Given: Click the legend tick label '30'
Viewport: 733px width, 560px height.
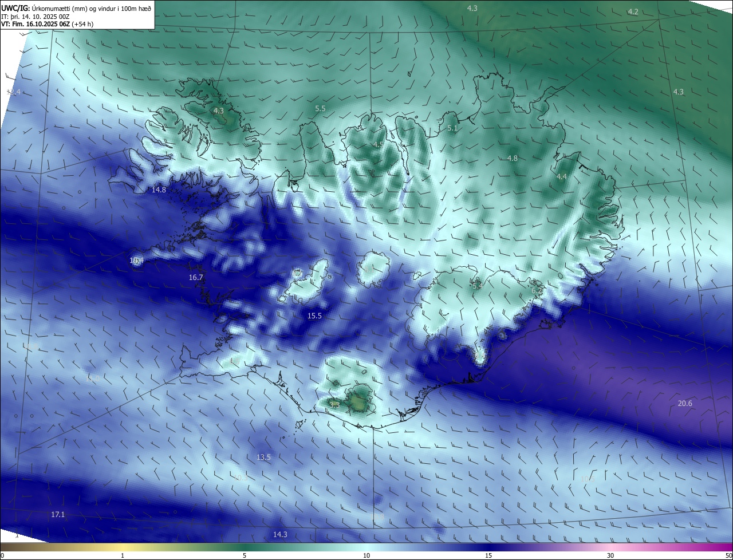Looking at the screenshot, I should (610, 556).
